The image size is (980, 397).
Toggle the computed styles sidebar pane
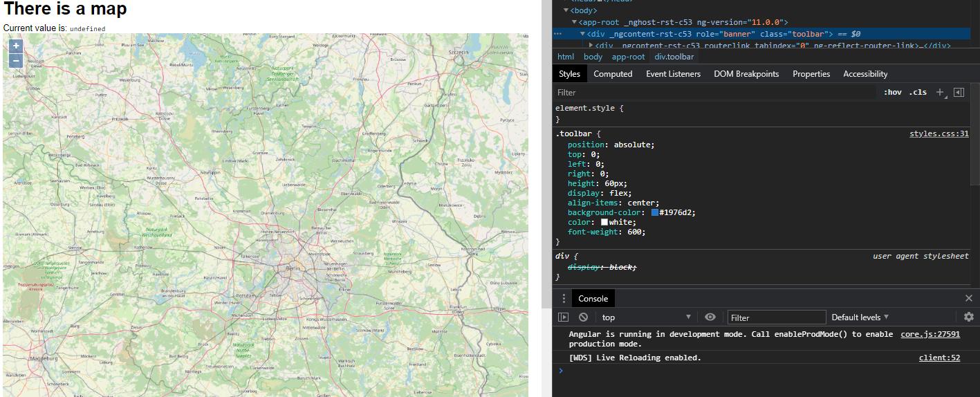click(959, 92)
